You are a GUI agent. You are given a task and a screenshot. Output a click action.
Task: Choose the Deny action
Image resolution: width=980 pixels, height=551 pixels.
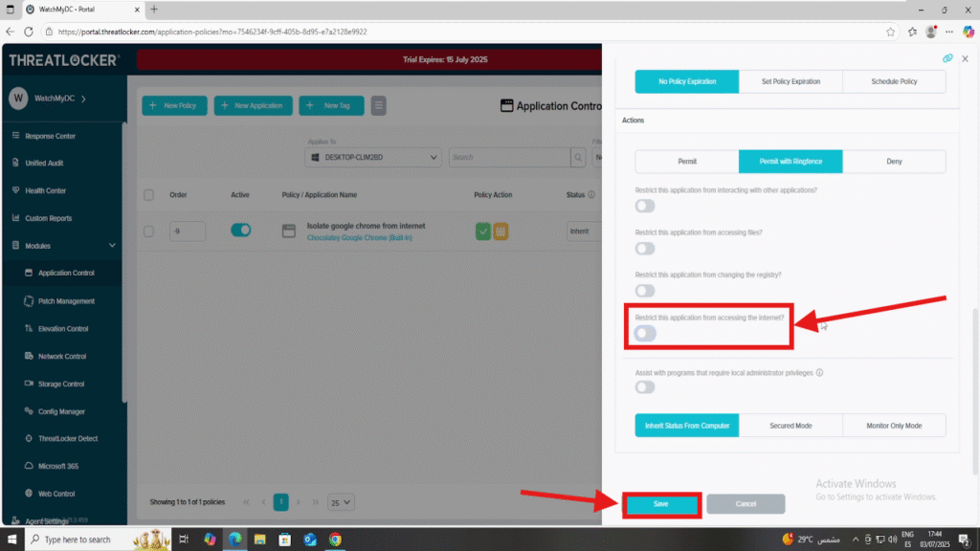coord(894,161)
